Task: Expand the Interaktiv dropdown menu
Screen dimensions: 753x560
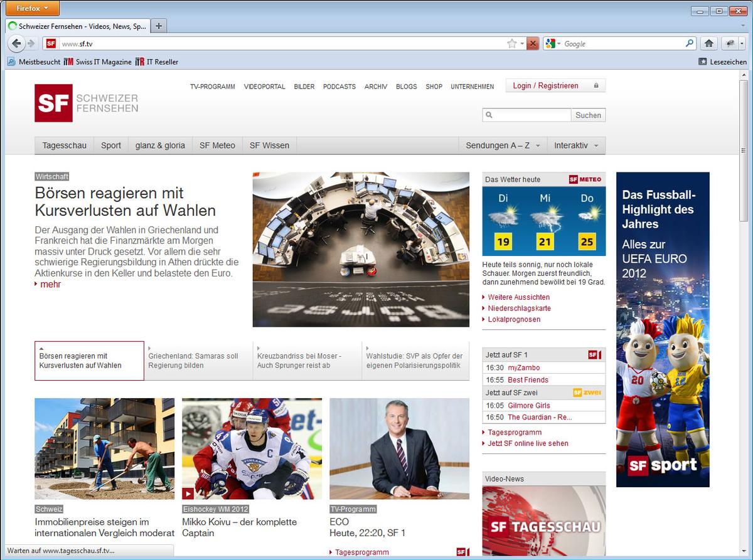Action: (x=576, y=145)
